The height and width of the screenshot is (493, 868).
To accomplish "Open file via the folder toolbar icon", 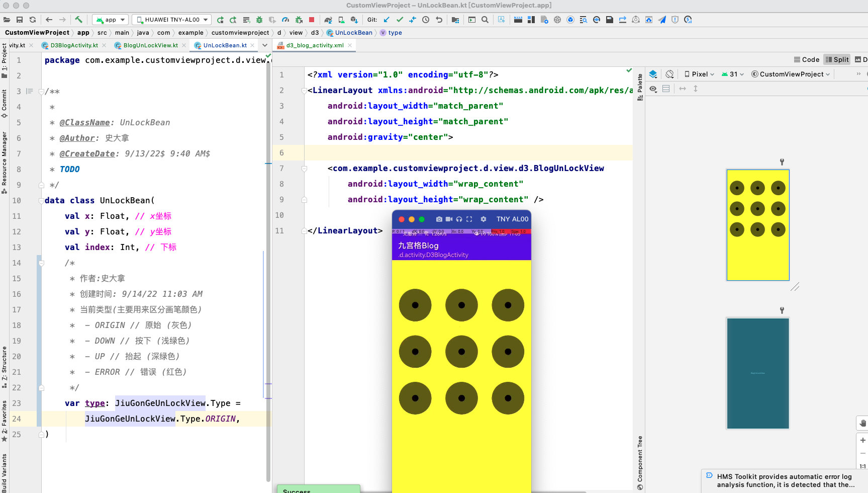I will point(7,20).
